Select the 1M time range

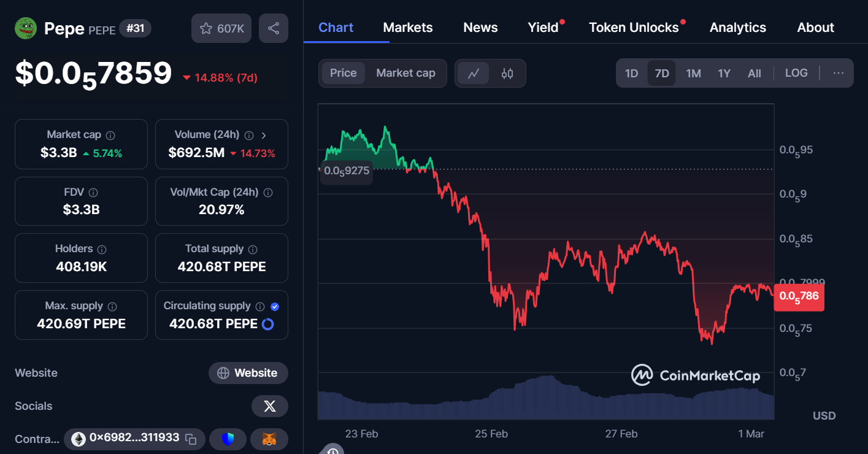[693, 74]
